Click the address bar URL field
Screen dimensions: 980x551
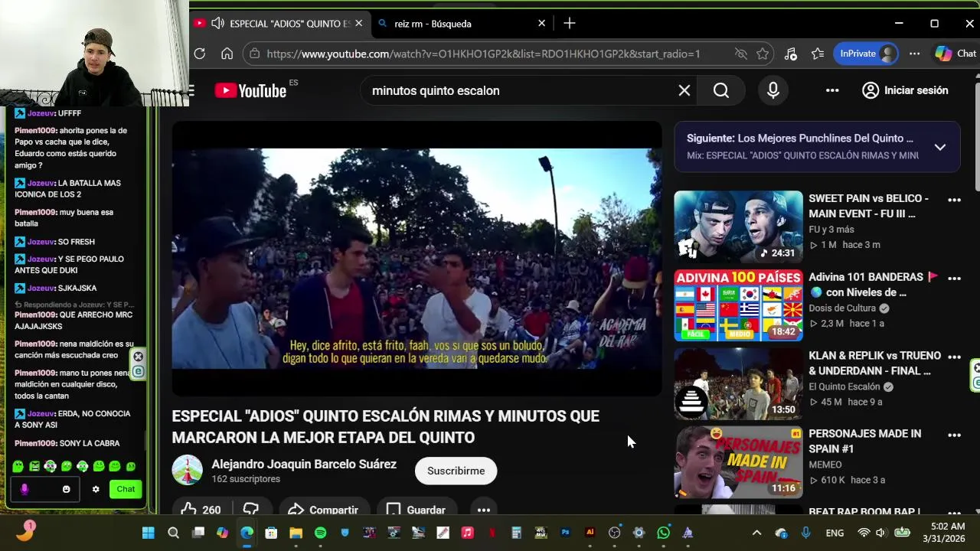click(x=482, y=54)
